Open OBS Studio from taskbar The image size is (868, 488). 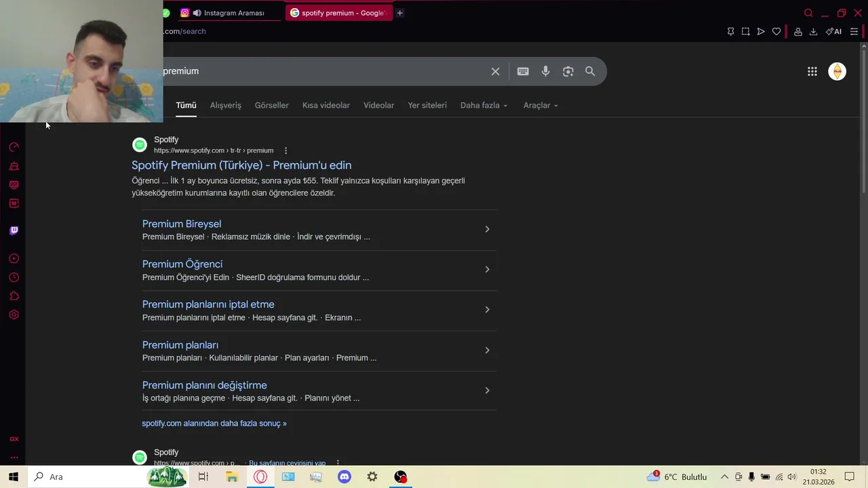click(401, 476)
